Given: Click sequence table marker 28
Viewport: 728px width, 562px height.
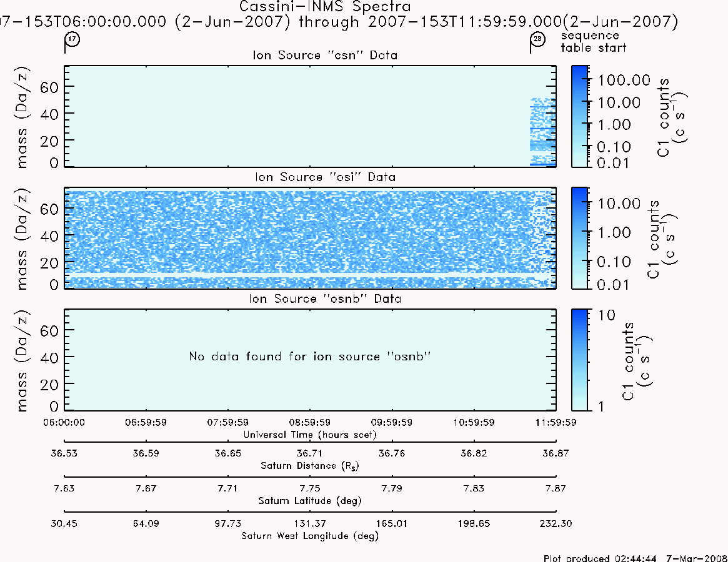Looking at the screenshot, I should [x=537, y=39].
